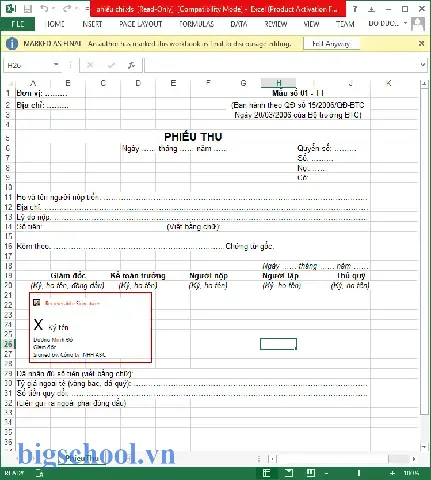Select column H header
Viewport: 431px width, 480px height.
point(278,83)
